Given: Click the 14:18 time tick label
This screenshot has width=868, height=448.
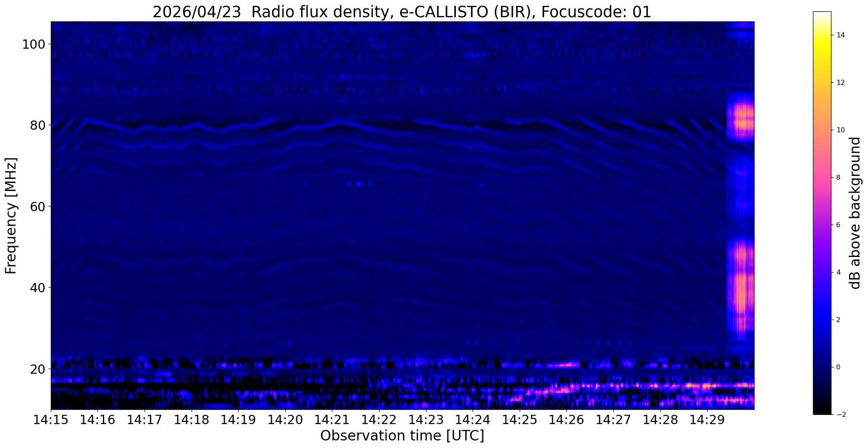Looking at the screenshot, I should point(192,420).
